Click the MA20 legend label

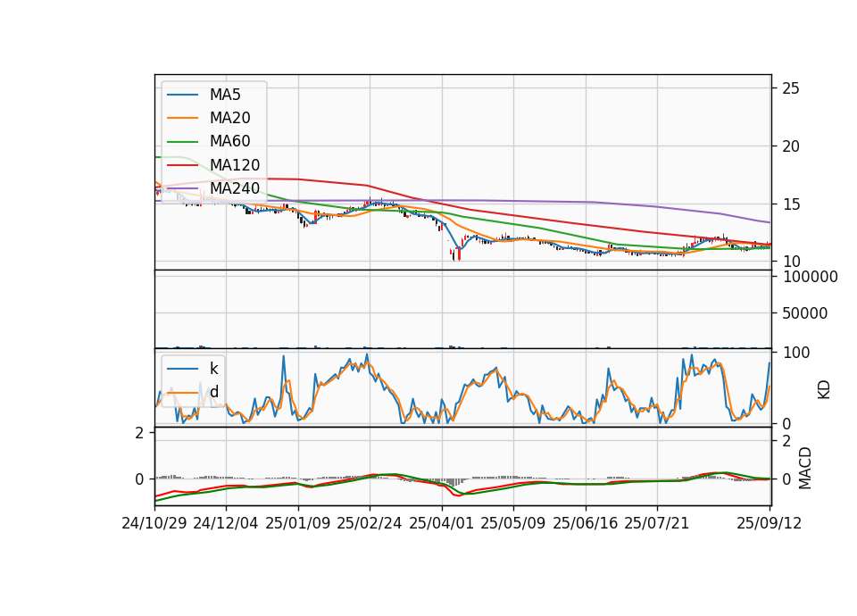click(230, 118)
